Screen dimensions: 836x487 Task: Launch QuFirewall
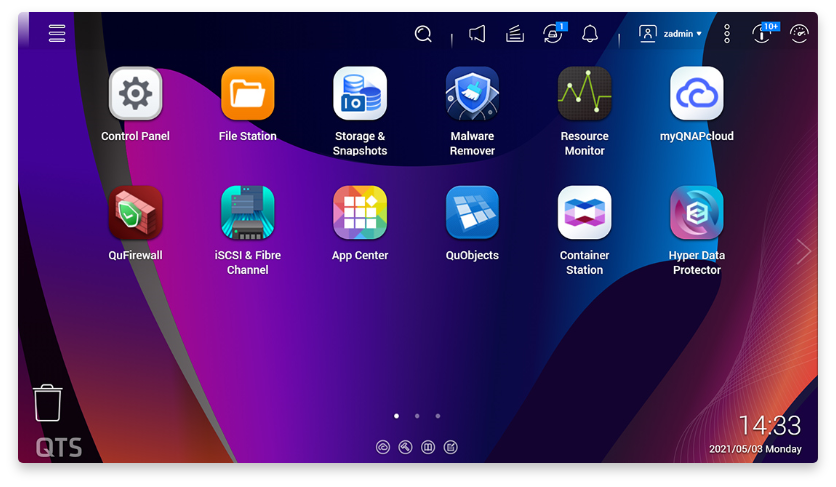135,213
